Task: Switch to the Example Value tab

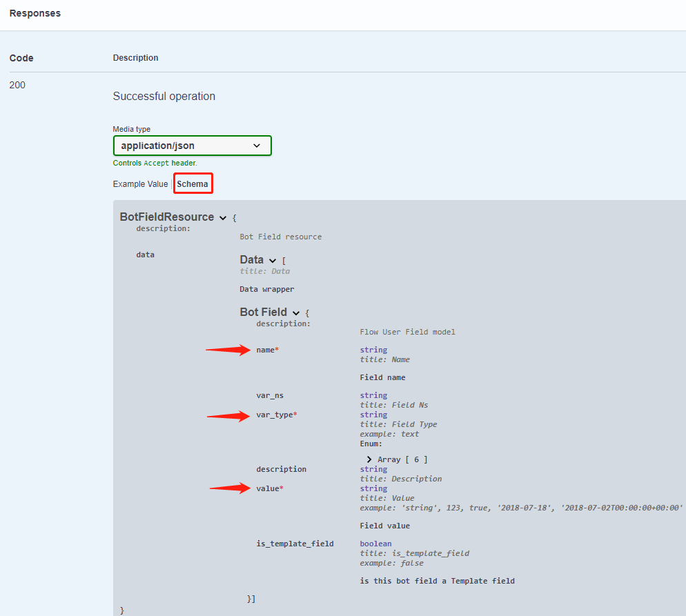Action: coord(140,184)
